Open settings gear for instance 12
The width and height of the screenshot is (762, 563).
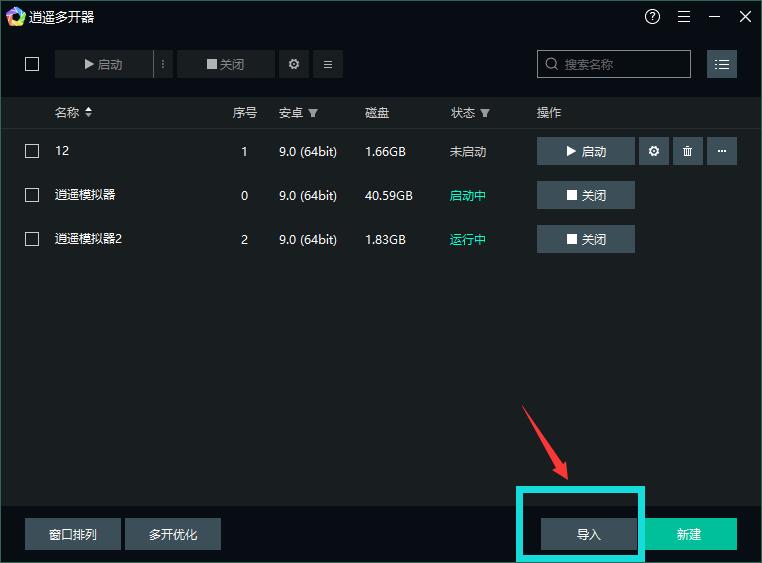[654, 151]
